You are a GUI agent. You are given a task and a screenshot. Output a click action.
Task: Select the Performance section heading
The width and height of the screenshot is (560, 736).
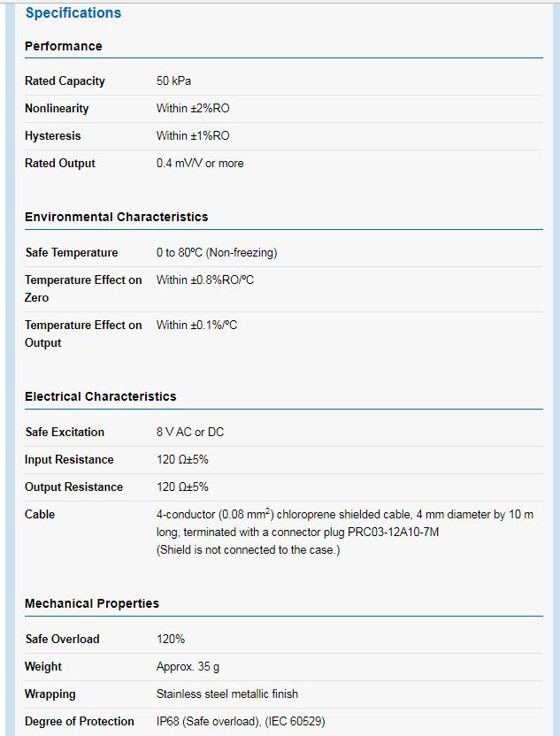(x=64, y=46)
